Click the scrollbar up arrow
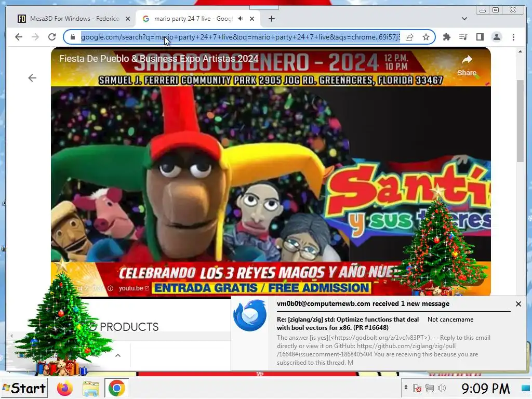Image resolution: width=532 pixels, height=399 pixels. 520,52
